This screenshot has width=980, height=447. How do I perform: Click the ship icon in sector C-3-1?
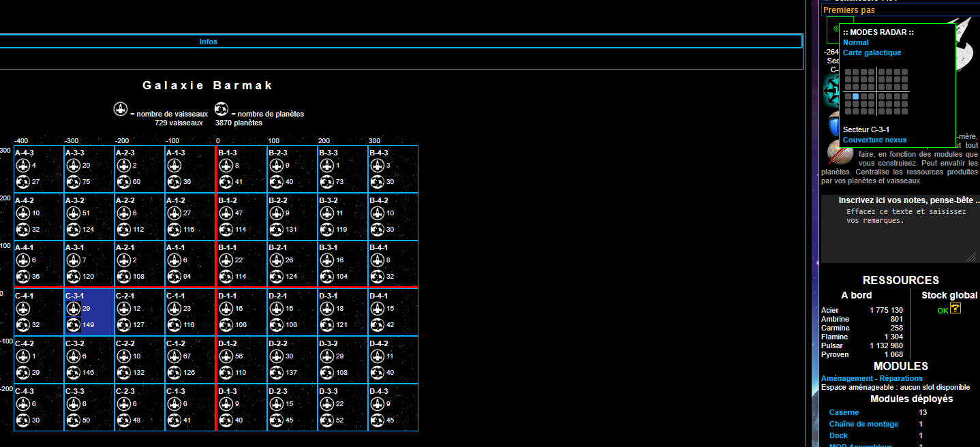[x=74, y=309]
